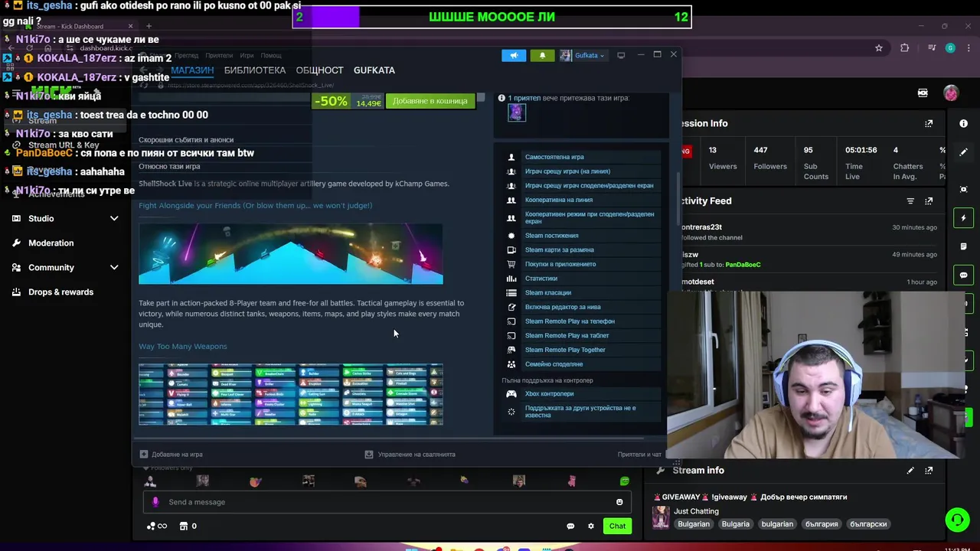
Task: Click the Самостоятелна игра feature link
Action: coord(554,157)
